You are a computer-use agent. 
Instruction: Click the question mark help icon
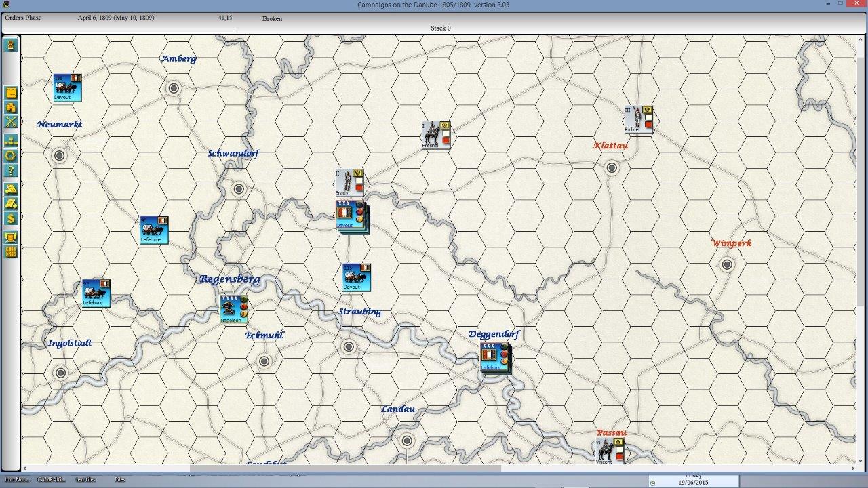[x=10, y=171]
